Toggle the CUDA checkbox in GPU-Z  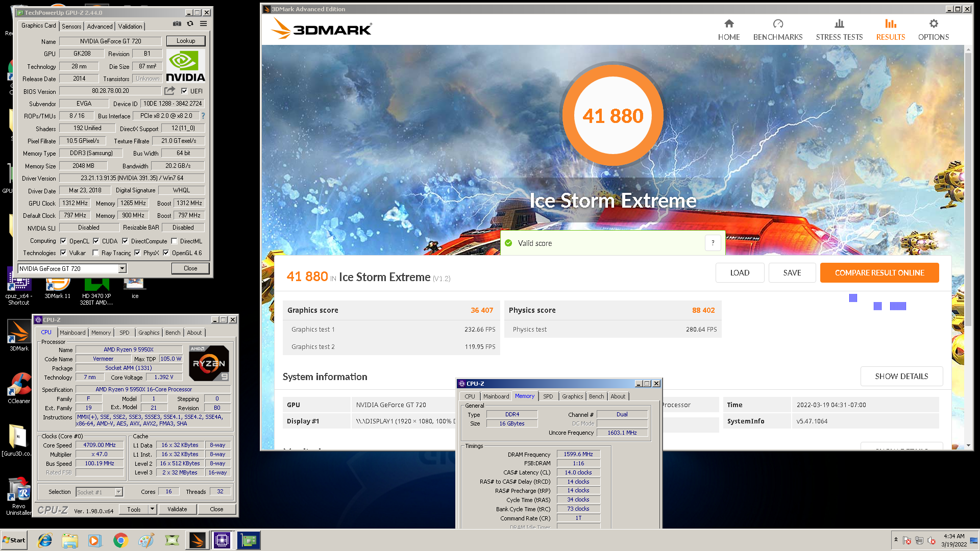click(x=96, y=241)
